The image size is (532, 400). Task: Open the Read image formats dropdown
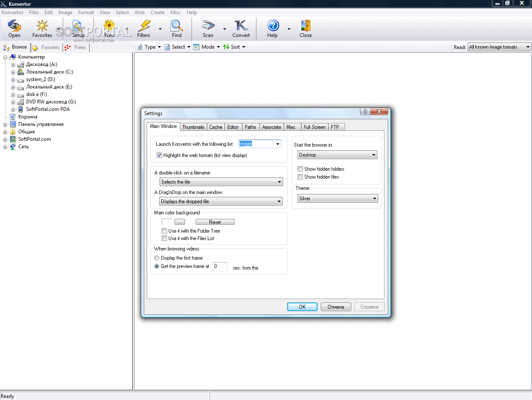coord(500,47)
